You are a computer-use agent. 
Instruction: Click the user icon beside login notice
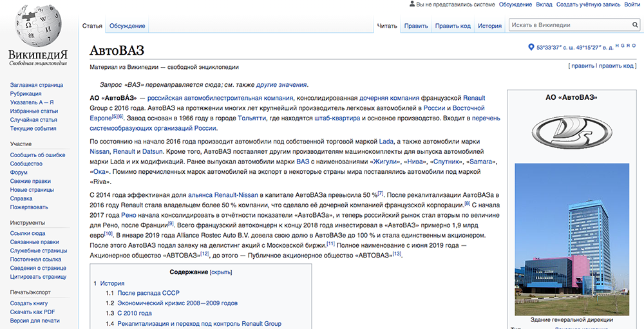coord(412,5)
